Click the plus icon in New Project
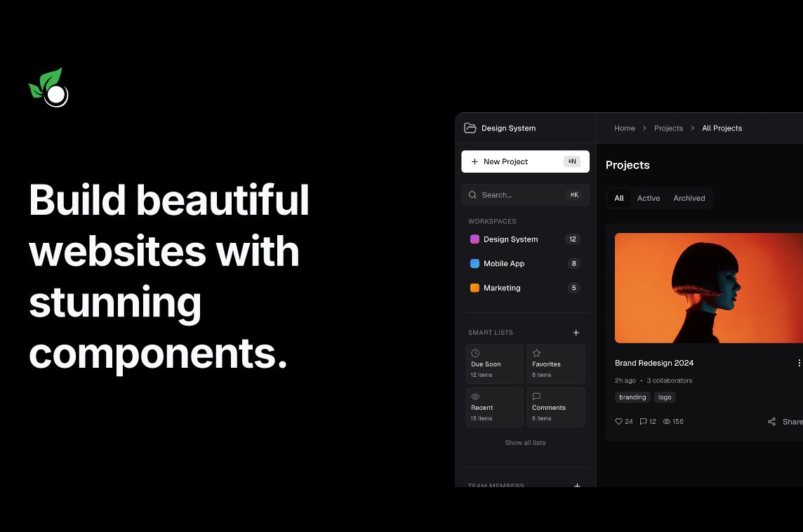Viewport: 803px width, 532px height. pos(474,162)
